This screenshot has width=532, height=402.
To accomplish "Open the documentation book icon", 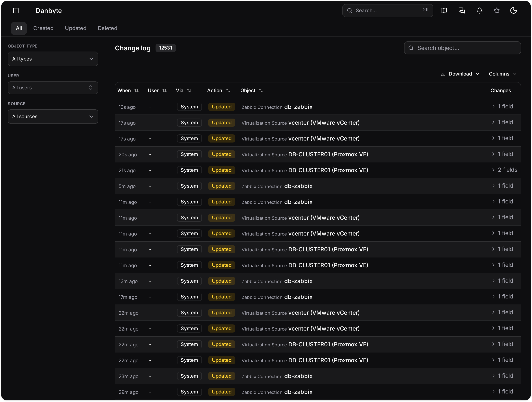I will (444, 10).
